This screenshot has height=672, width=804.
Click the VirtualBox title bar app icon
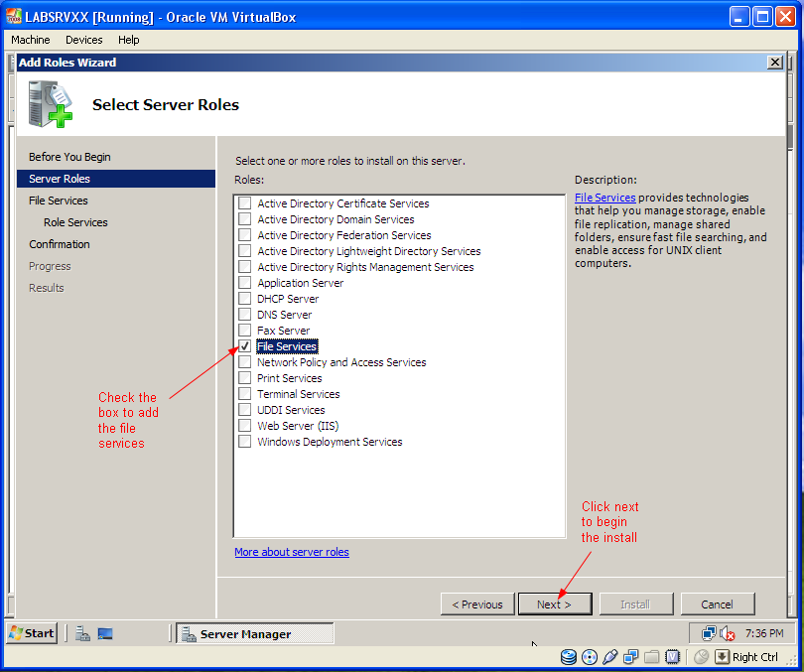coord(14,17)
